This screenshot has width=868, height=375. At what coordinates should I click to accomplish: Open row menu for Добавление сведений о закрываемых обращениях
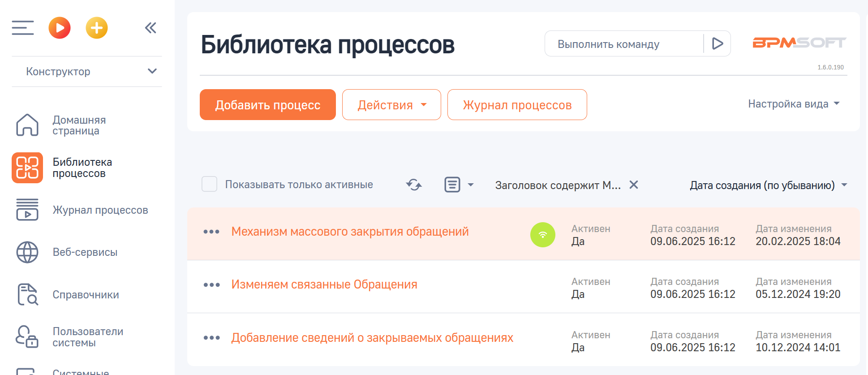point(211,338)
